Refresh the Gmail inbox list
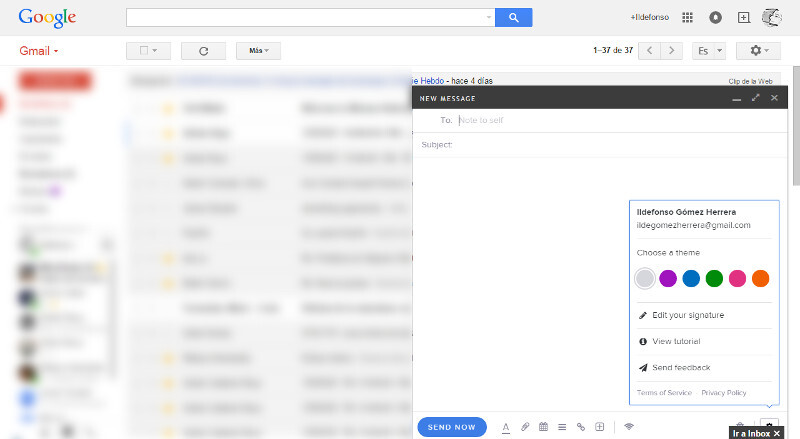800x439 pixels. point(203,50)
